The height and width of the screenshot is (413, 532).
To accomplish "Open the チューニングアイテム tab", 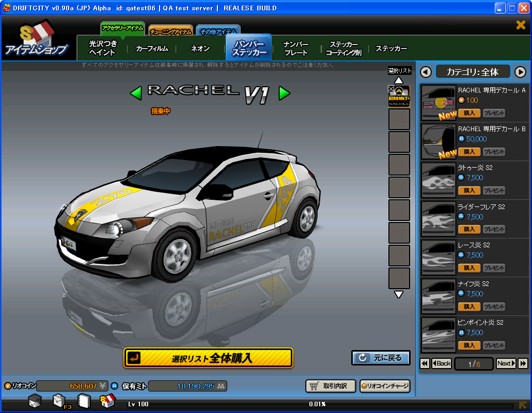I will [x=170, y=31].
